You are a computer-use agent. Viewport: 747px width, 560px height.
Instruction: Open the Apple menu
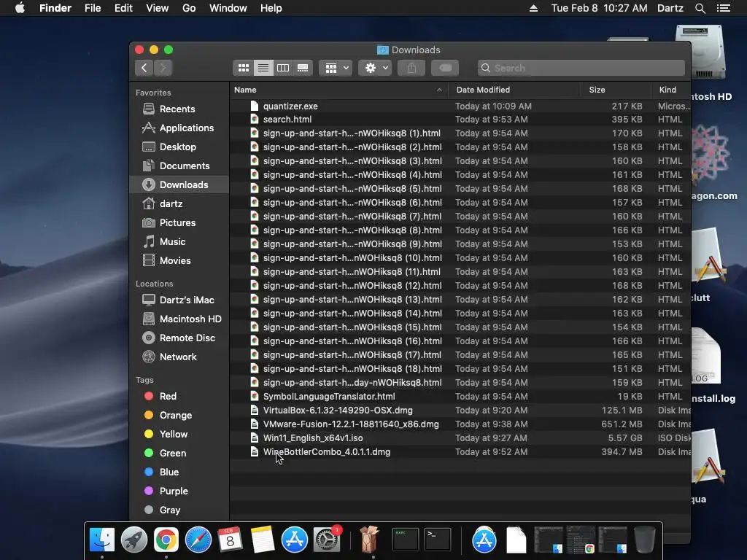point(20,8)
